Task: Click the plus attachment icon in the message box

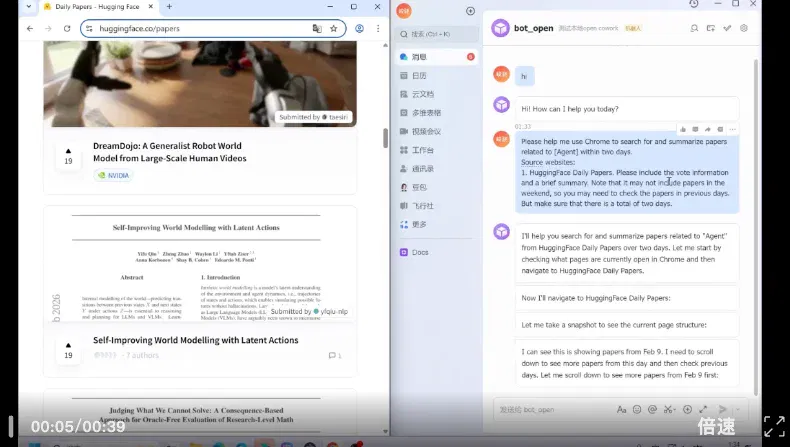Action: coord(687,410)
